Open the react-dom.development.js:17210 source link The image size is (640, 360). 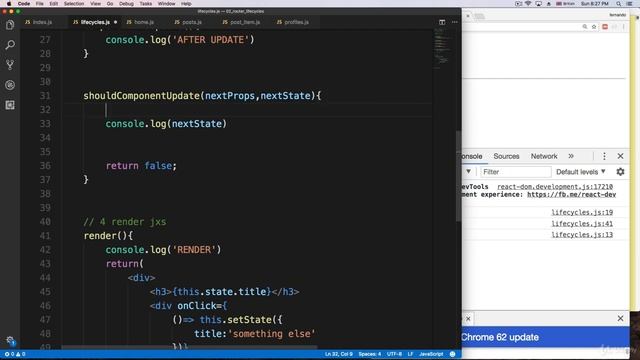point(555,187)
